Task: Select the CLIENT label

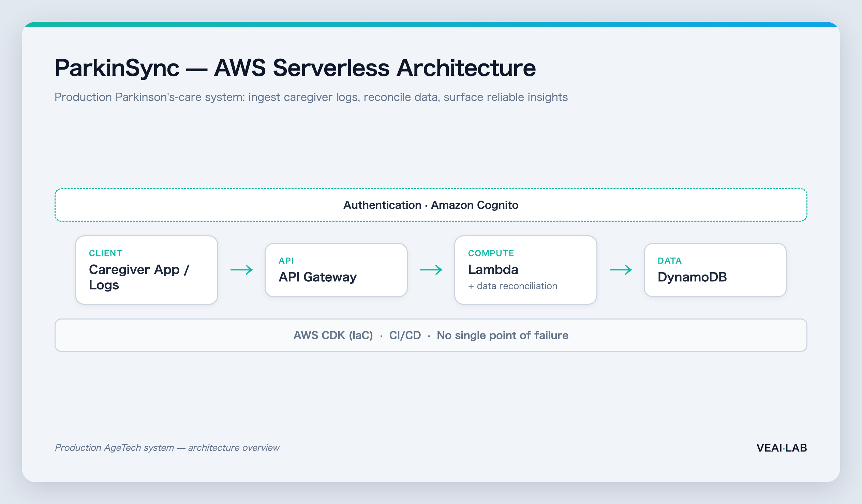Action: (x=105, y=253)
